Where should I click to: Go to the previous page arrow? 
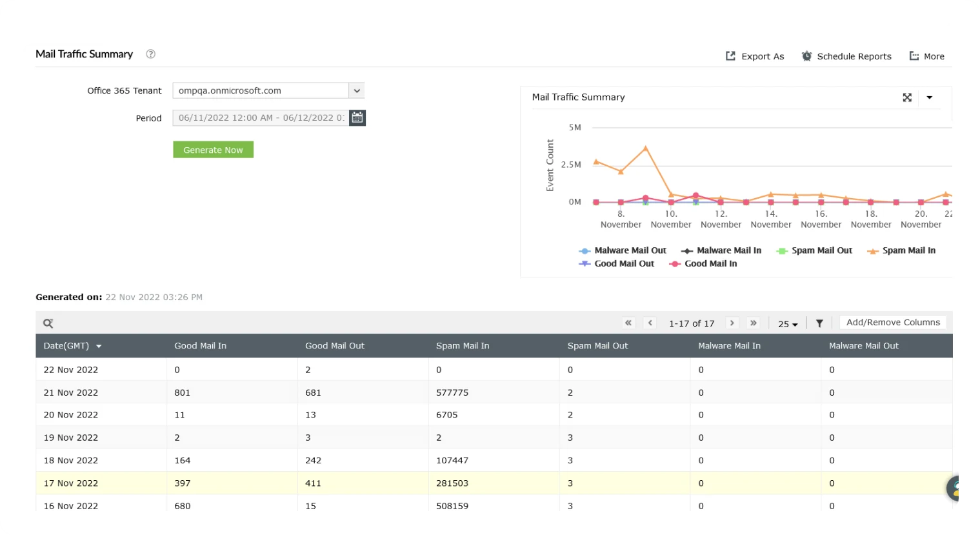coord(650,323)
